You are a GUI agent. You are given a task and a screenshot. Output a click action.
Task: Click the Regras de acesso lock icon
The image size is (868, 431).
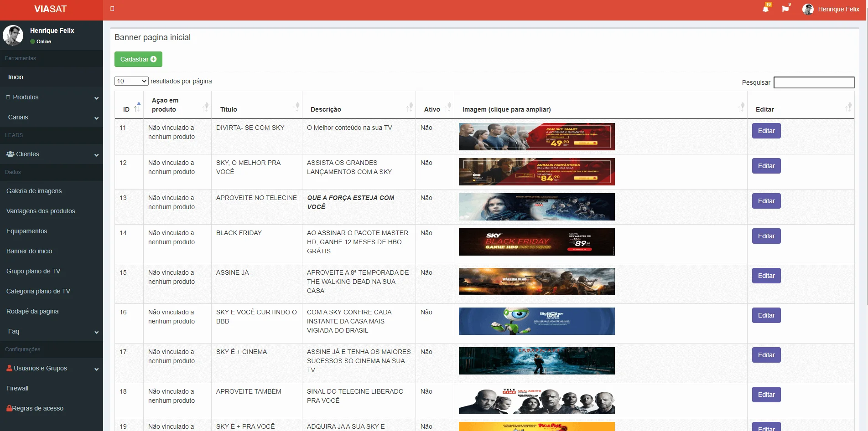tap(9, 408)
